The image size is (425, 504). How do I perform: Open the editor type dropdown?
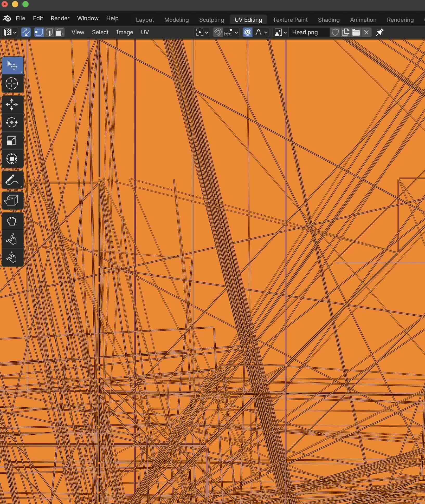pyautogui.click(x=10, y=32)
